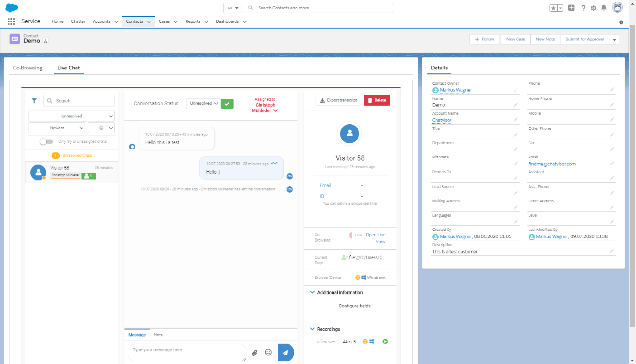Open the Chatvisor account link
The image size is (636, 364).
[442, 120]
